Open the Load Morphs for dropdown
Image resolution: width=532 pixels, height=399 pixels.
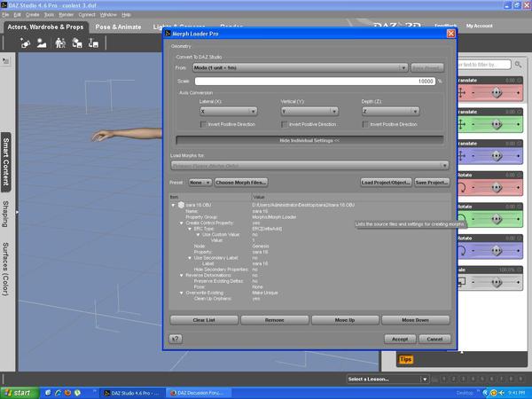[309, 166]
